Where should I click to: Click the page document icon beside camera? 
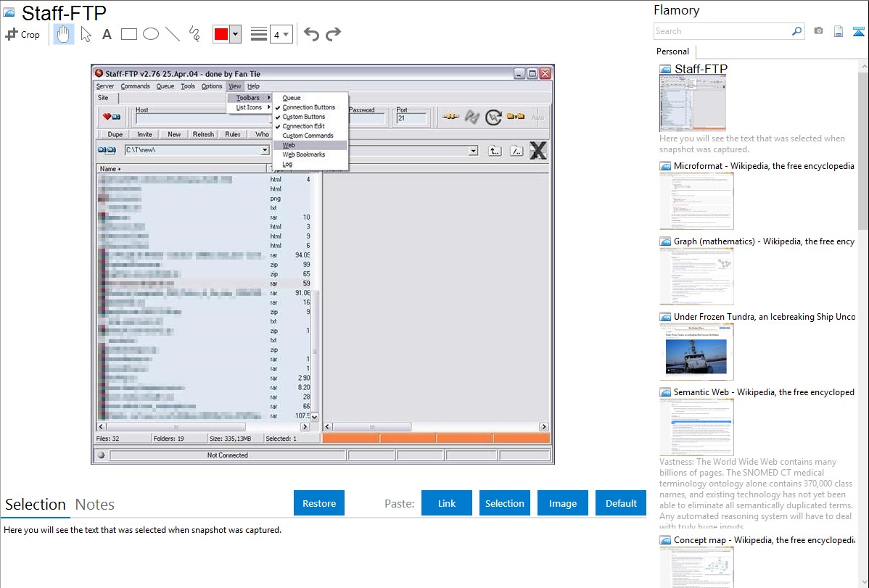pyautogui.click(x=839, y=31)
